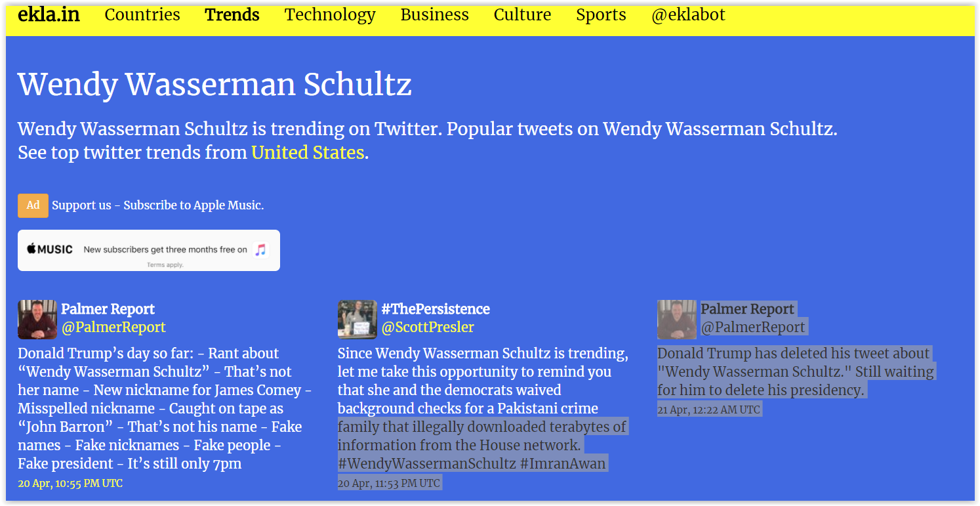The image size is (980, 506).
Task: Click the highlighted Palmer Report avatar
Action: 677,320
